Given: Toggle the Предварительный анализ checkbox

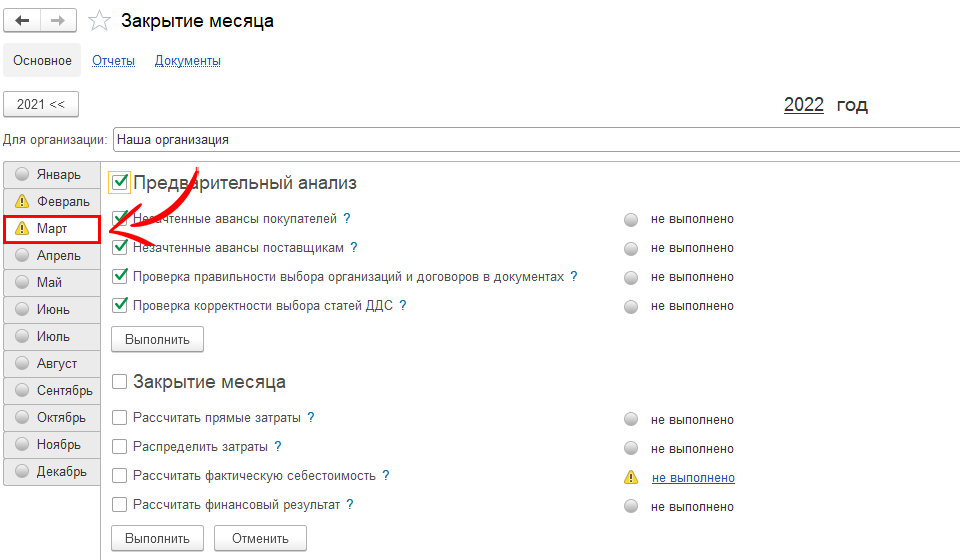Looking at the screenshot, I should click(121, 182).
